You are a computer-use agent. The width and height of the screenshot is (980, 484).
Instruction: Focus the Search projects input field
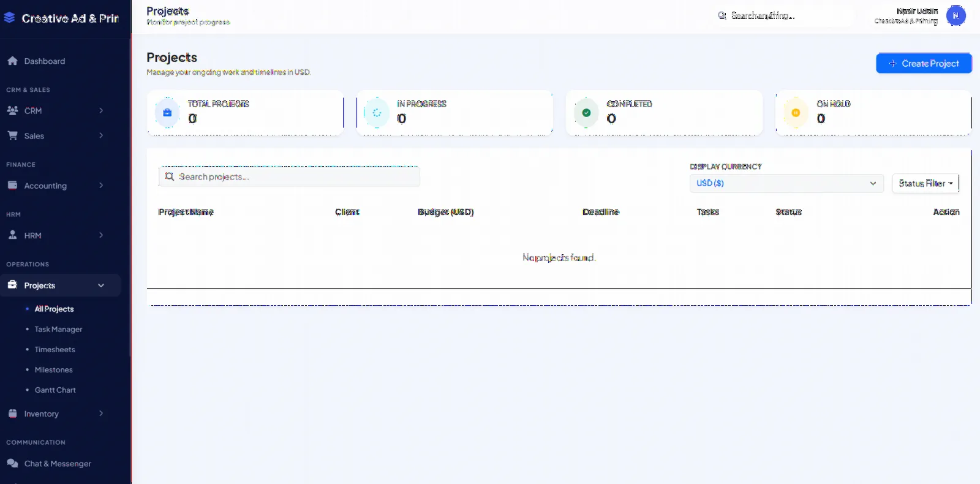pos(289,176)
